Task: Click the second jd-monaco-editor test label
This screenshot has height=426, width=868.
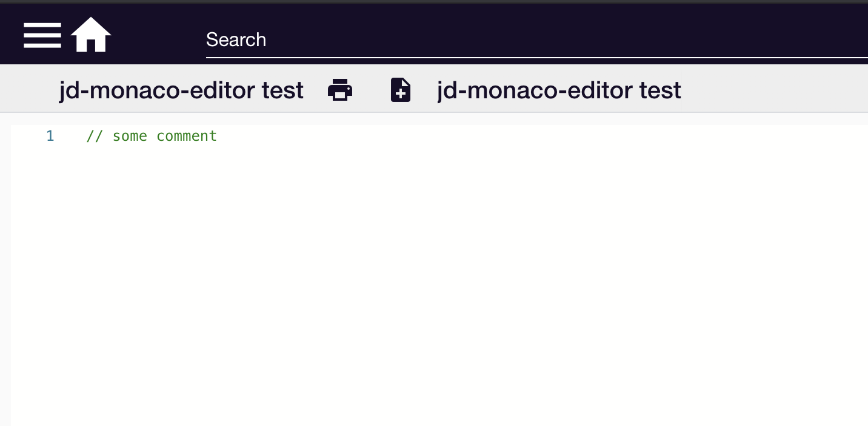Action: pyautogui.click(x=559, y=89)
